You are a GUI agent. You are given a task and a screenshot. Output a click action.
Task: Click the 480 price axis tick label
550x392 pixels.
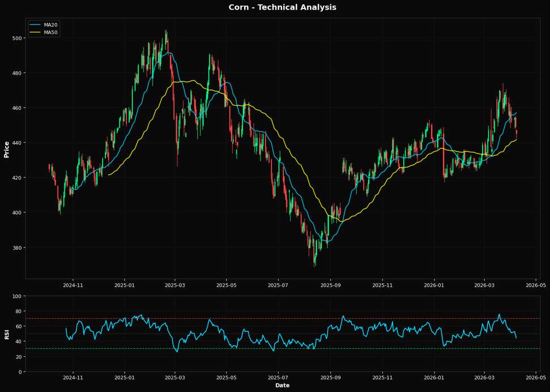click(18, 73)
